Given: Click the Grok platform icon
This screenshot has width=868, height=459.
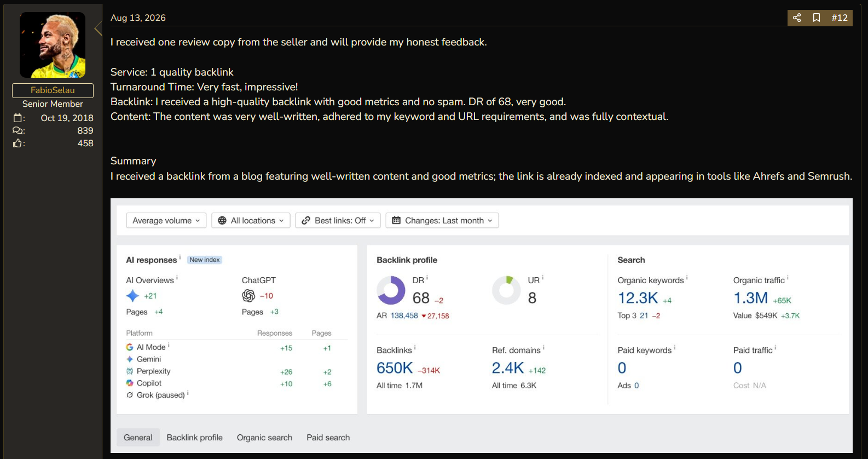Looking at the screenshot, I should pyautogui.click(x=130, y=395).
